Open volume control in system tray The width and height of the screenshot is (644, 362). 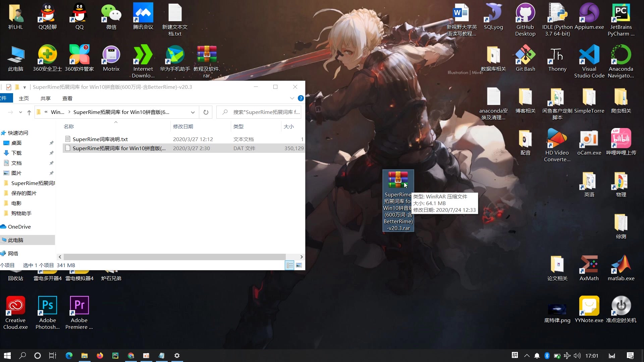click(x=577, y=356)
